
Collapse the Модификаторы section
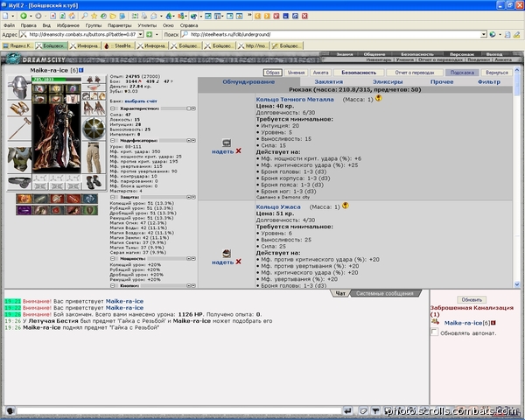(113, 141)
